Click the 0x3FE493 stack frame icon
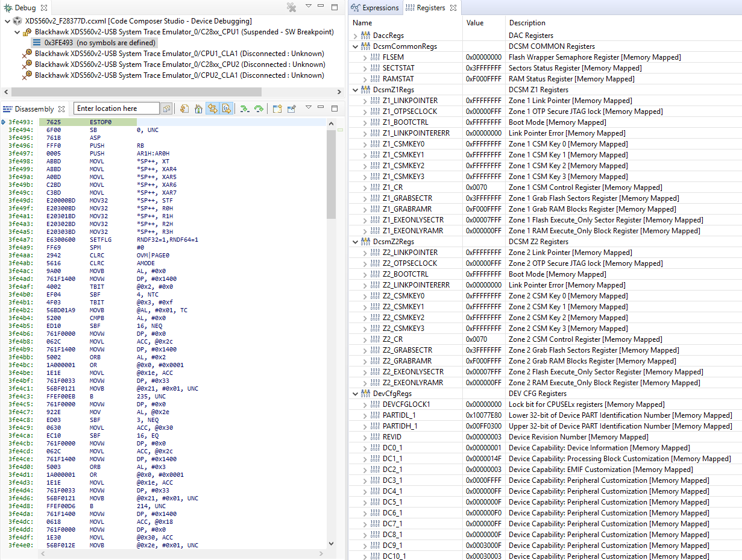Screen dimensions: 742x560 [x=37, y=43]
